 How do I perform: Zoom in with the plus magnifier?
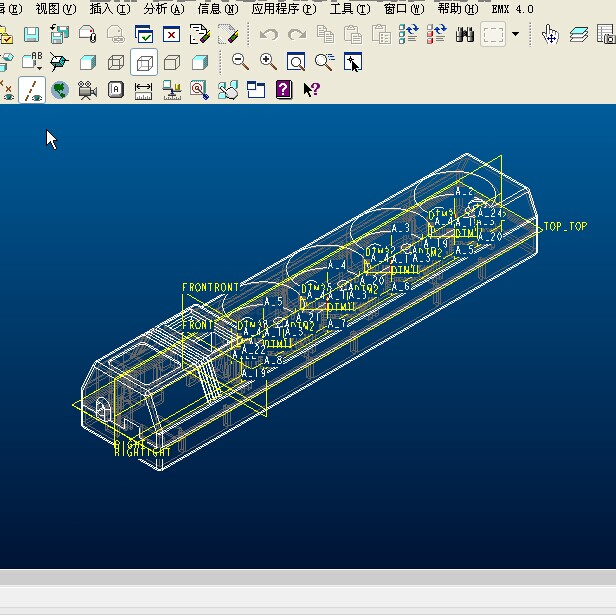pyautogui.click(x=268, y=62)
